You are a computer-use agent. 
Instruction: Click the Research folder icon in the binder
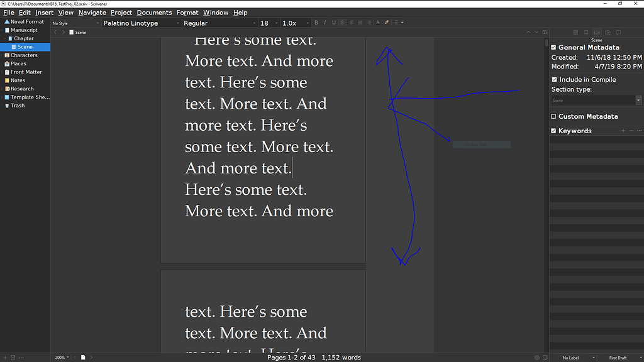(x=6, y=89)
